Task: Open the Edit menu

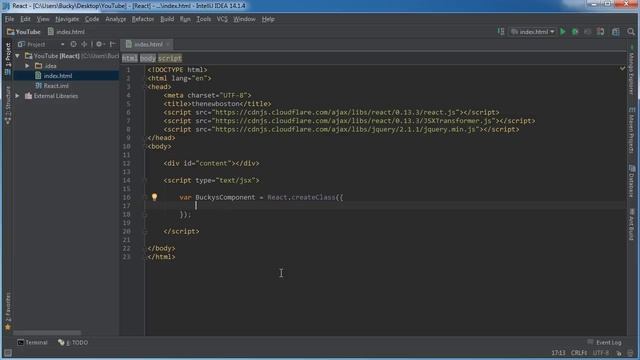Action: coord(25,19)
